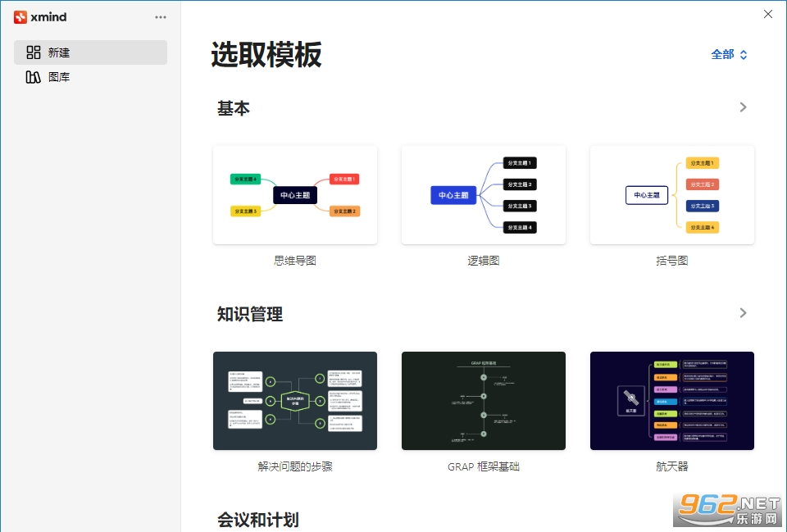The height and width of the screenshot is (532, 787).
Task: Click the 思维导图 label under first template
Action: coord(295,261)
